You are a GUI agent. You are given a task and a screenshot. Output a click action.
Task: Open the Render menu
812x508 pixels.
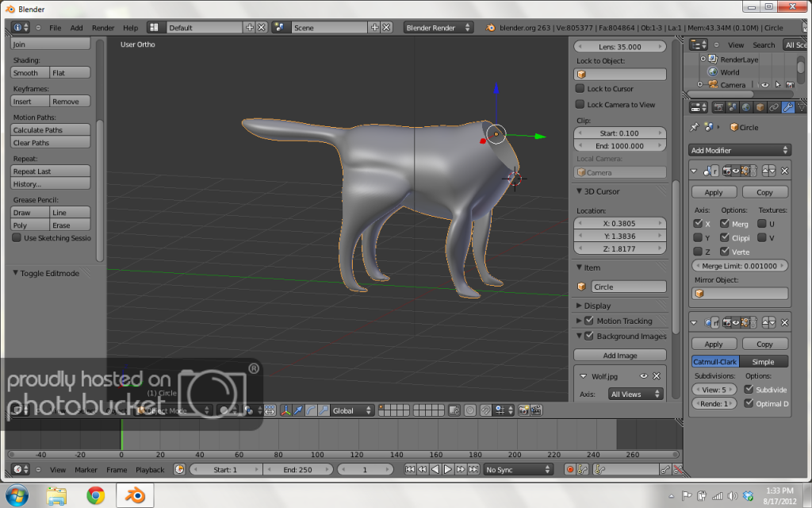pos(103,28)
